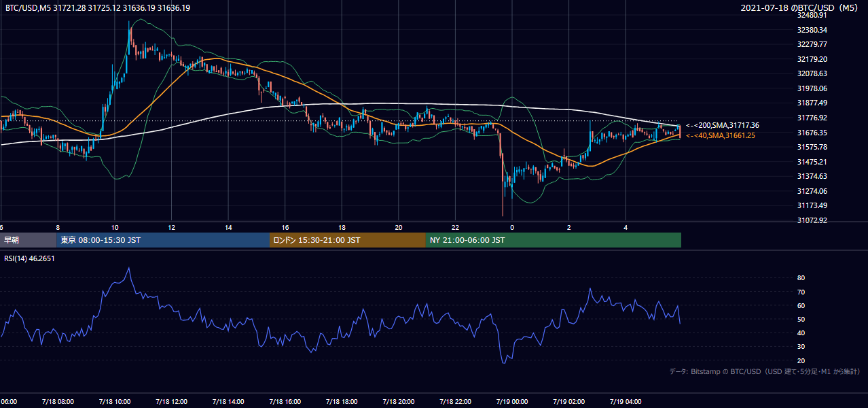Click hour label 16 under price chart
This screenshot has height=408, width=868.
(x=285, y=227)
